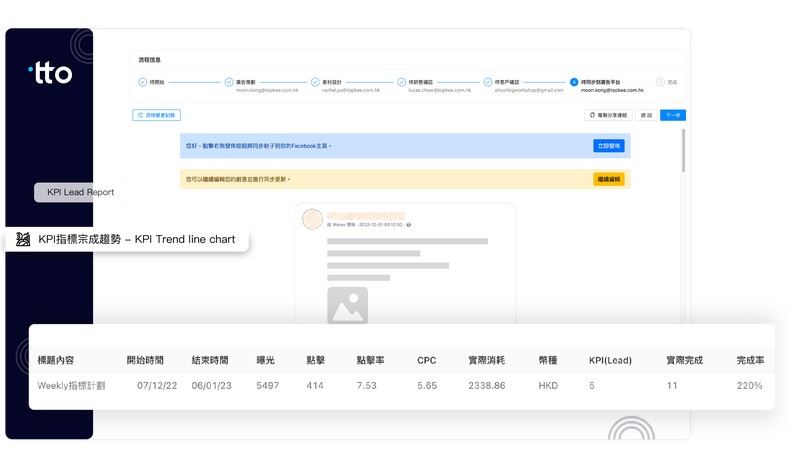
Task: Click the 完成 final step icon
Action: [660, 82]
